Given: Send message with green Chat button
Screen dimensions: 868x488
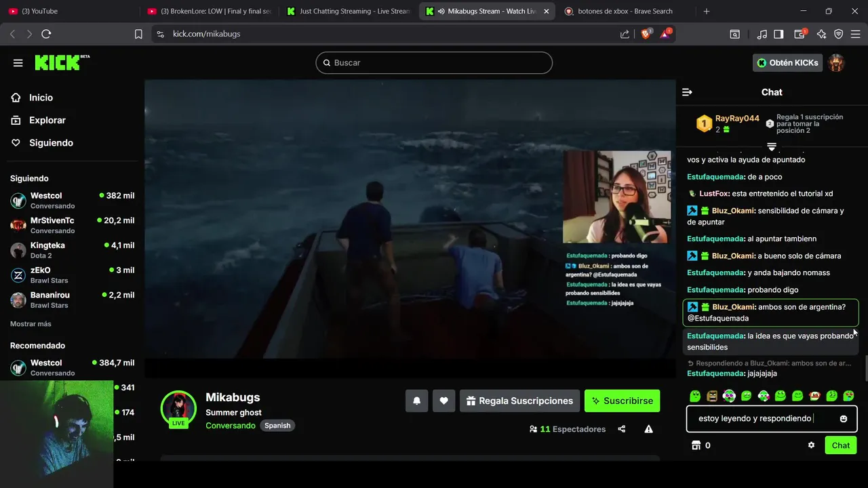Looking at the screenshot, I should point(841,445).
